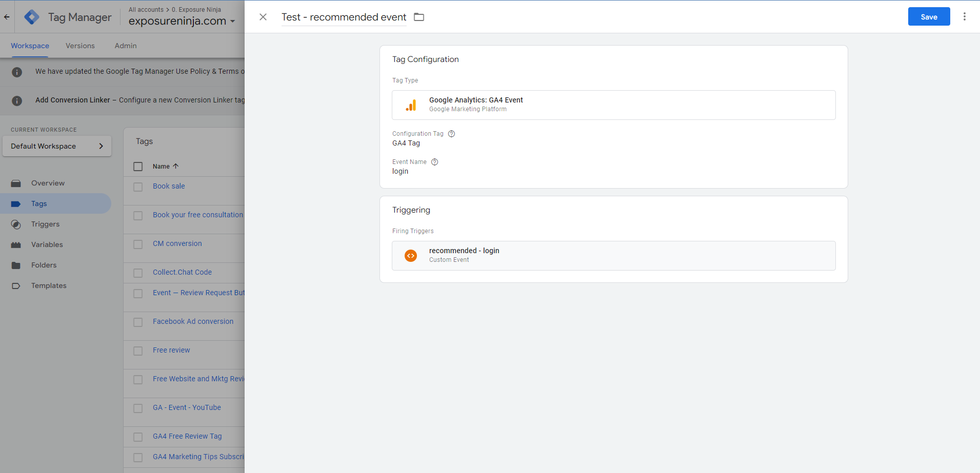The height and width of the screenshot is (473, 980).
Task: Click the folder icon beside tag name
Action: (x=419, y=17)
